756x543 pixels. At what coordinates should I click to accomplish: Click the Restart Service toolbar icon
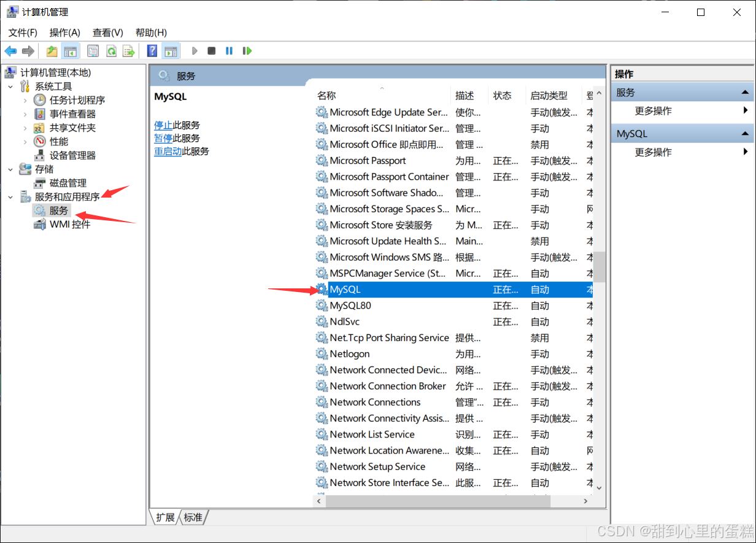(x=247, y=51)
